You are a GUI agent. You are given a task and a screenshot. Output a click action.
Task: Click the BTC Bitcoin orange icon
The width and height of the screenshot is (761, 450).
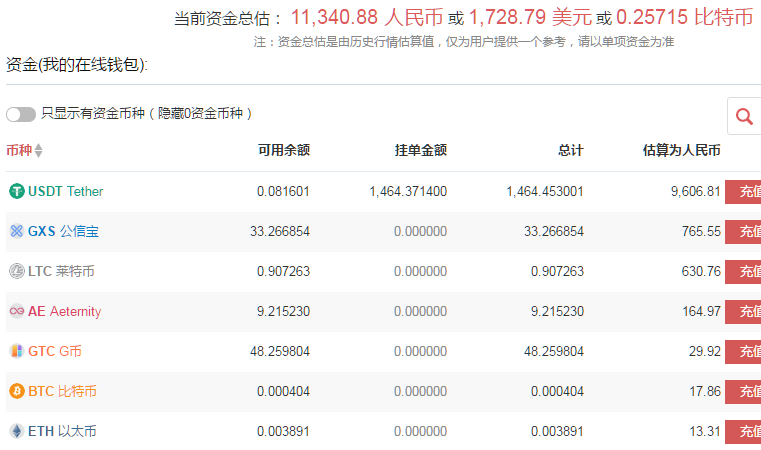(x=17, y=391)
